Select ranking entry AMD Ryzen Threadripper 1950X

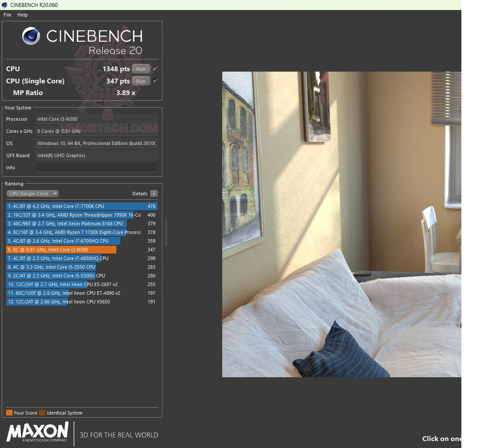82,215
